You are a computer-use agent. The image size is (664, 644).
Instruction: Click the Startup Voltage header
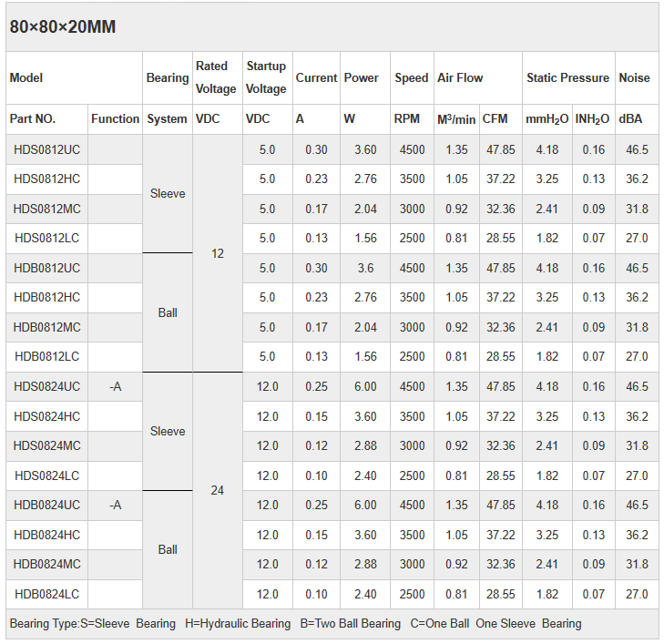click(x=266, y=77)
